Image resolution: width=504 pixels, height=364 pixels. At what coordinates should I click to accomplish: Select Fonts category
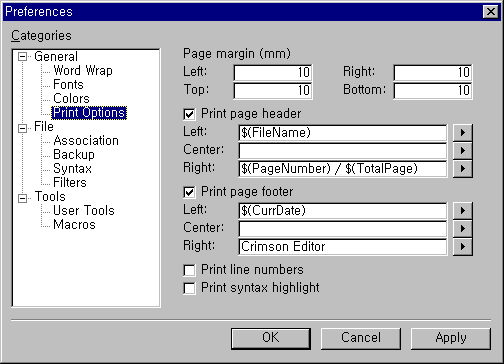pos(68,84)
